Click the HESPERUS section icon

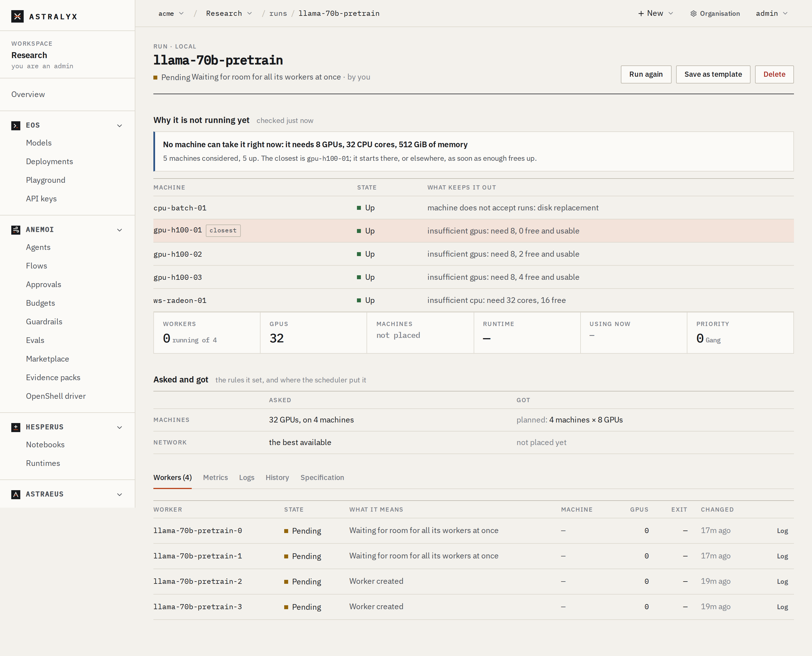click(16, 427)
